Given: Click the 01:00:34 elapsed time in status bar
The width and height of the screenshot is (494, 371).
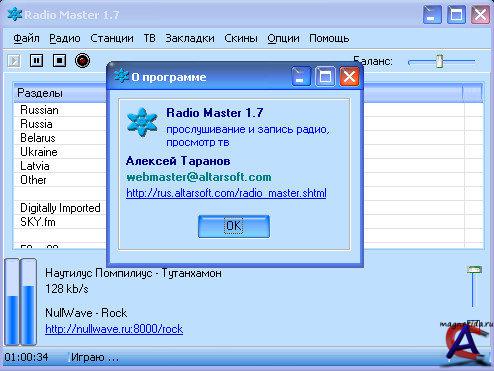Looking at the screenshot, I should pos(26,357).
